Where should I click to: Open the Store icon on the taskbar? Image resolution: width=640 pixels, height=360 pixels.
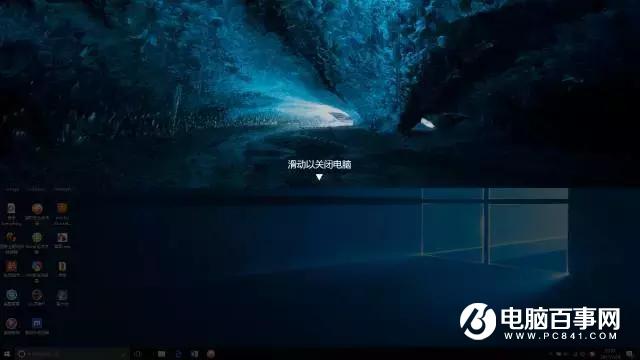[x=195, y=354]
